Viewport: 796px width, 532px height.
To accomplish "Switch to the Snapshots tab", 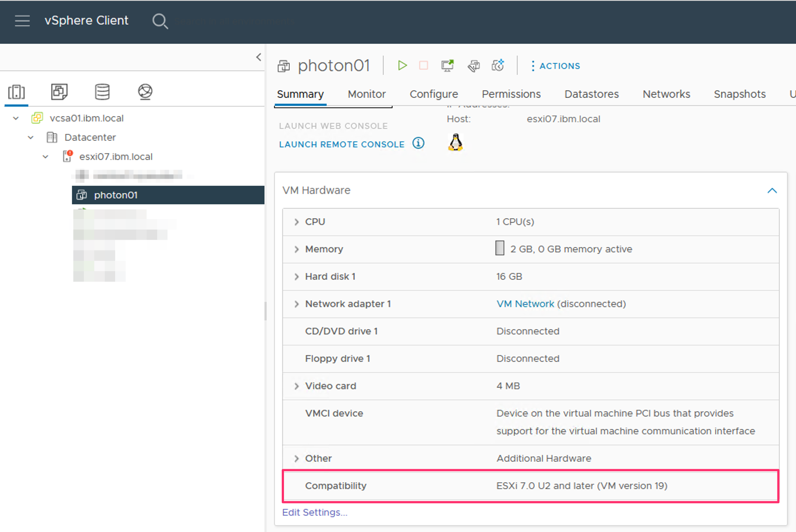I will (739, 94).
